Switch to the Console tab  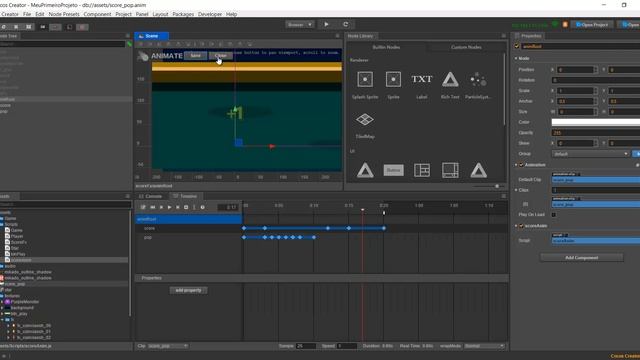click(x=151, y=196)
